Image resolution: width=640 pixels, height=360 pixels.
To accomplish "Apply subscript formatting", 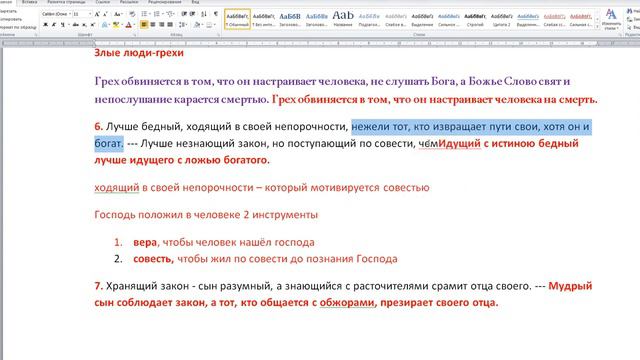I will (x=84, y=25).
